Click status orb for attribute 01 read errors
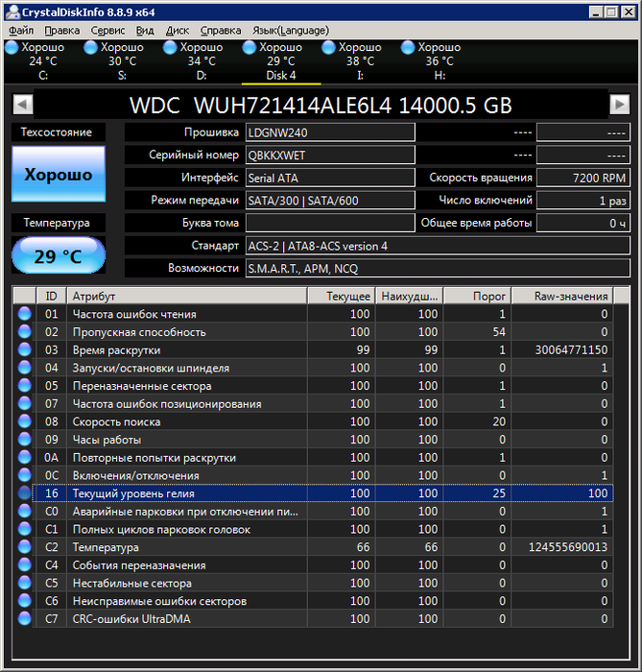Image resolution: width=642 pixels, height=672 pixels. 24,314
